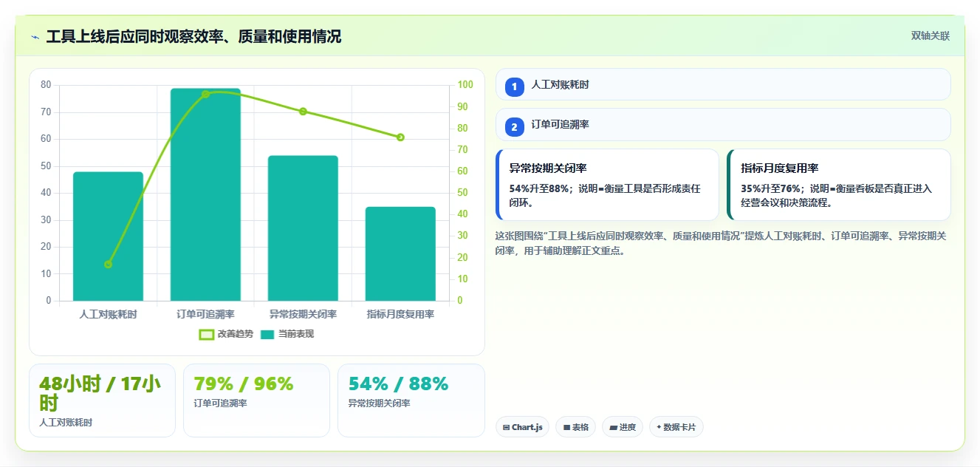The height and width of the screenshot is (467, 980).
Task: Click the lightning icon beside the title
Action: tap(35, 37)
